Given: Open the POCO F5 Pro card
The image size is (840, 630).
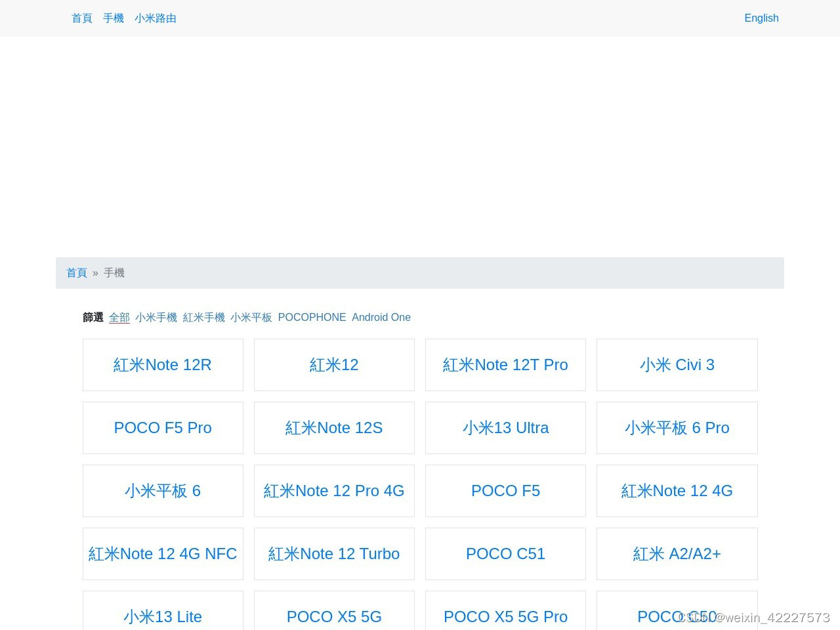Looking at the screenshot, I should pyautogui.click(x=163, y=428).
